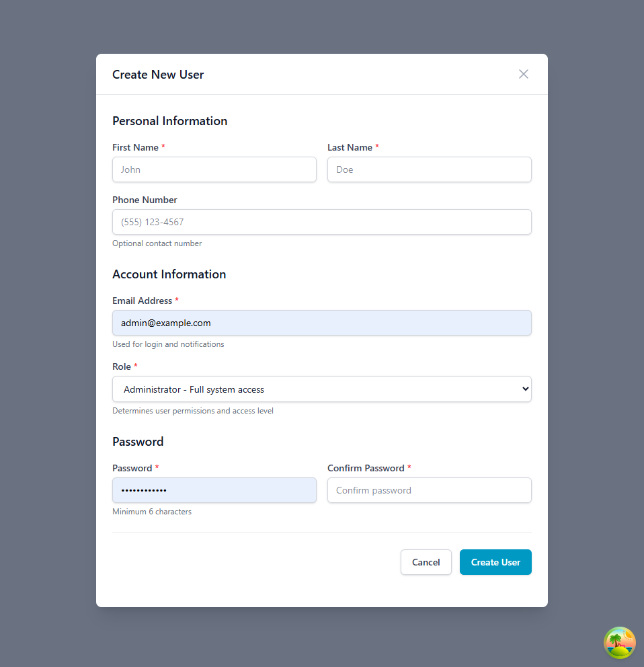Click the Password section heading
644x667 pixels.
(138, 442)
